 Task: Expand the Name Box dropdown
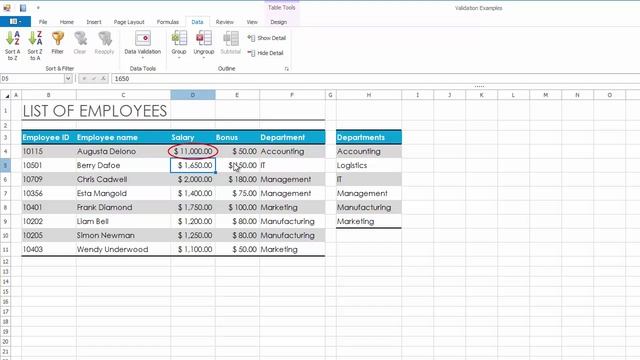pyautogui.click(x=68, y=78)
